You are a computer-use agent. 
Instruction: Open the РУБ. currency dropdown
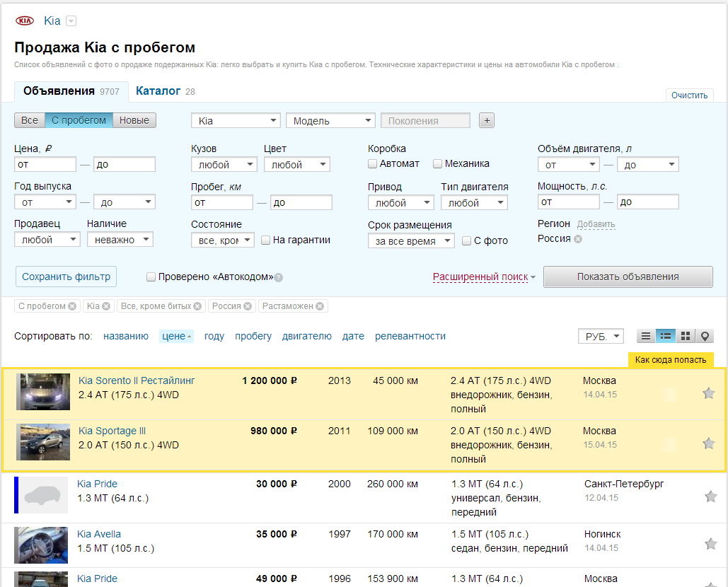[601, 336]
